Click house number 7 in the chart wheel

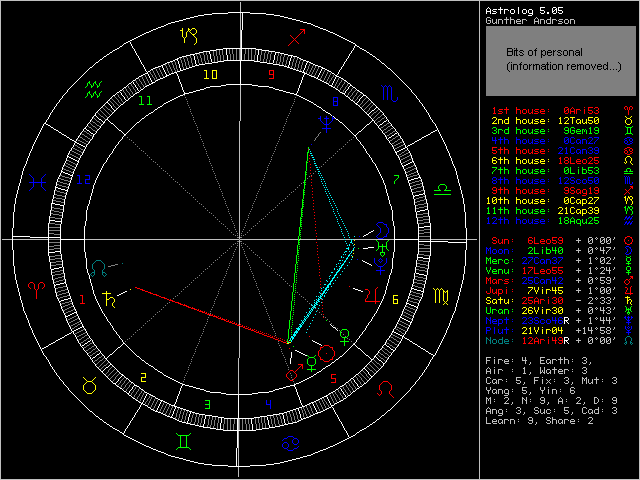click(x=396, y=179)
